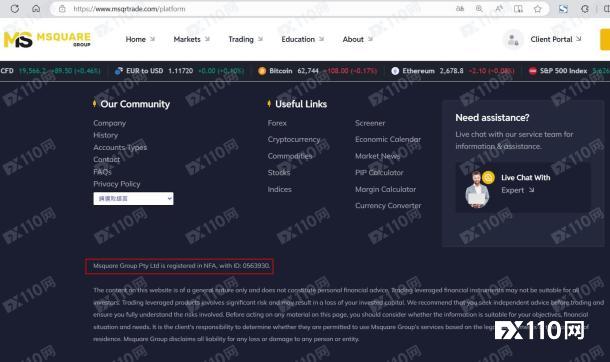Click the live chat expert photo

[x=477, y=189]
